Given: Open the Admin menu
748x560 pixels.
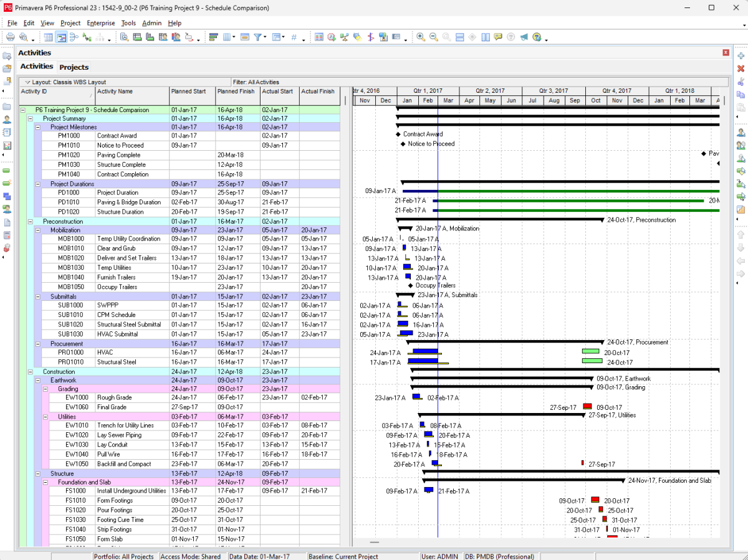Looking at the screenshot, I should pos(152,23).
